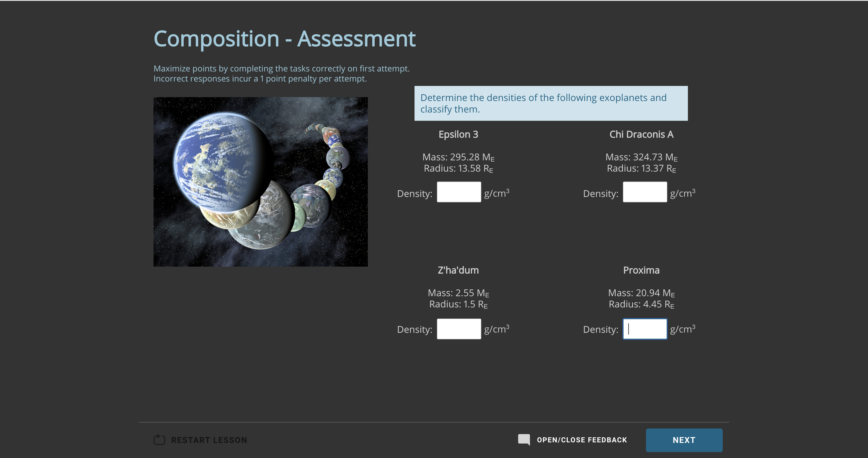Viewport: 868px width, 458px height.
Task: Click the speech bubble feedback icon
Action: (x=524, y=439)
